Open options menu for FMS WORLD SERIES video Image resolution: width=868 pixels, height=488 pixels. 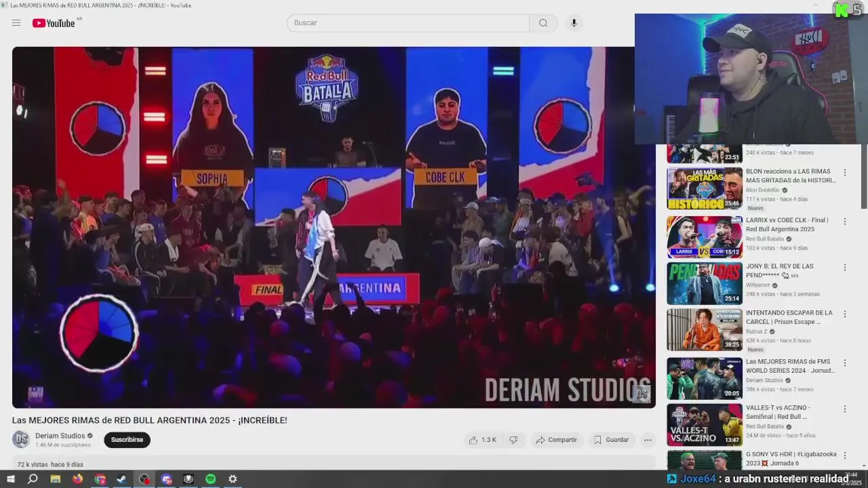845,363
